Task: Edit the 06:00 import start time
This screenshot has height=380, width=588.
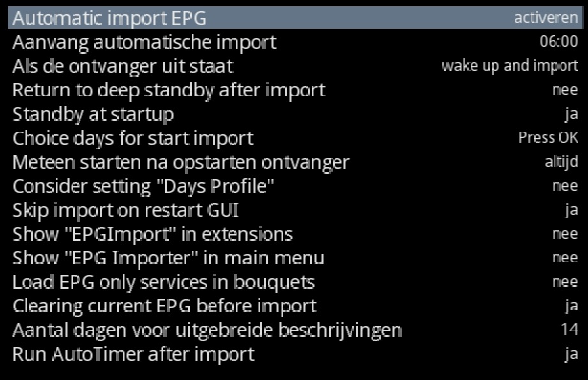Action: [x=559, y=42]
